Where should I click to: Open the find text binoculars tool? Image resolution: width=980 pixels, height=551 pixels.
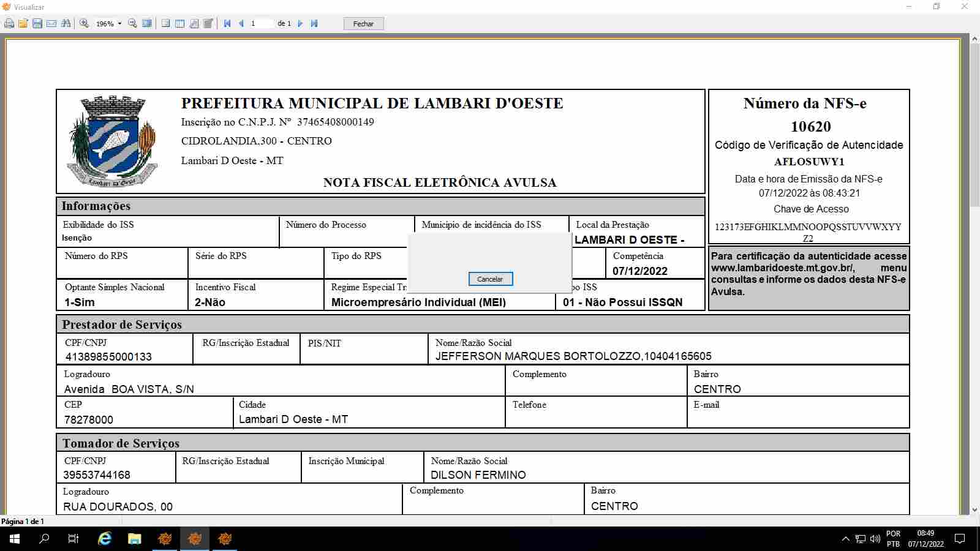(x=66, y=24)
